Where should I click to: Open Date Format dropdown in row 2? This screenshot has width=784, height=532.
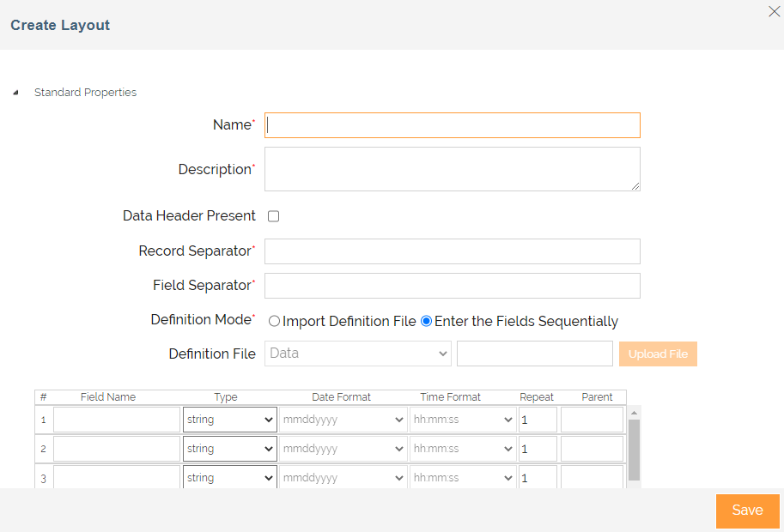tap(343, 449)
